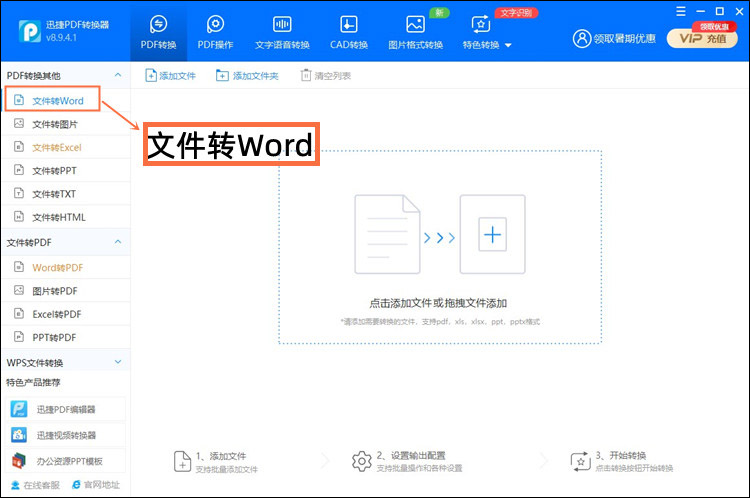Screen dimensions: 750x498
Task: Select 文件转TXT in sidebar
Action: tap(66, 194)
